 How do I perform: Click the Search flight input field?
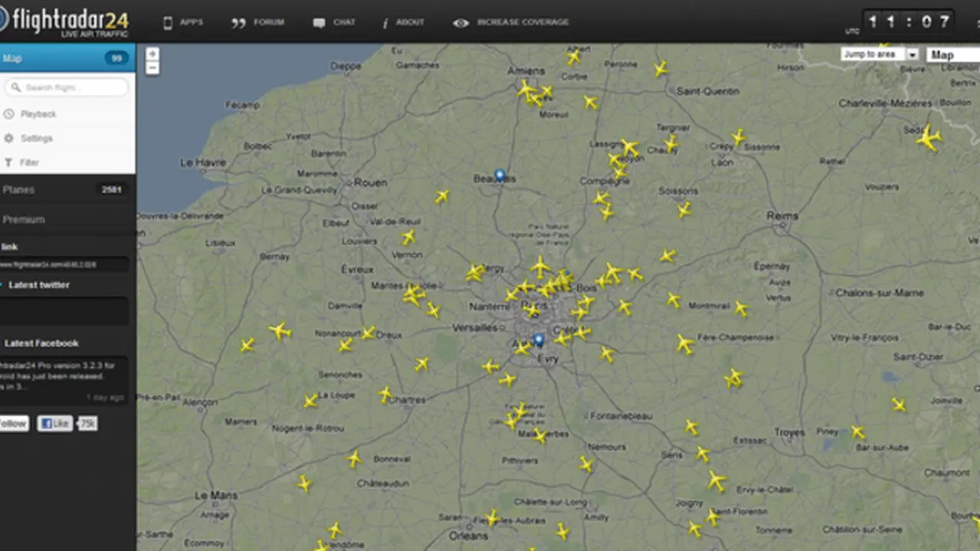pyautogui.click(x=66, y=87)
